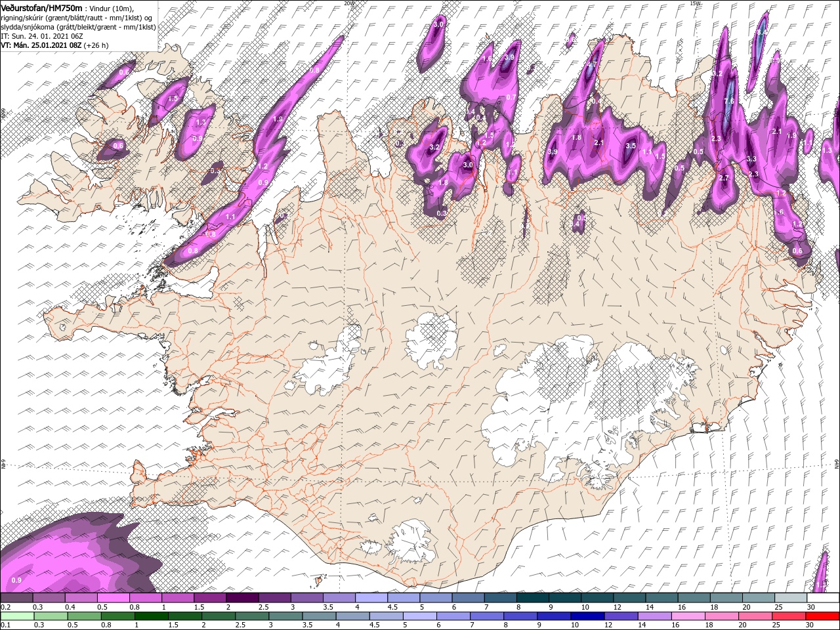Viewport: 840px width, 630px height.
Task: Click the 3.3 precipitation value on the map
Action: [x=752, y=159]
